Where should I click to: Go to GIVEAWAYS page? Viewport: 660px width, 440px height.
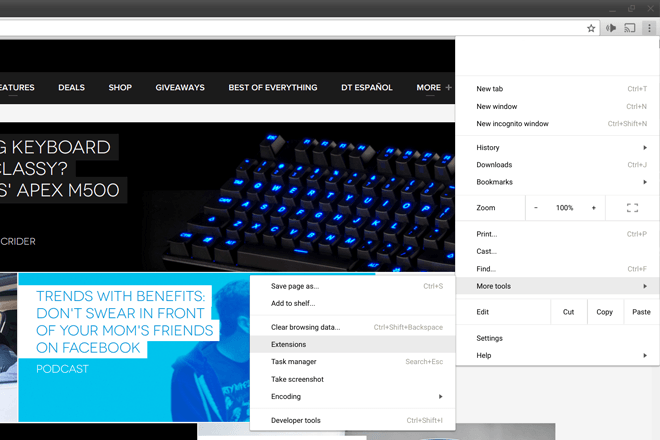point(180,88)
